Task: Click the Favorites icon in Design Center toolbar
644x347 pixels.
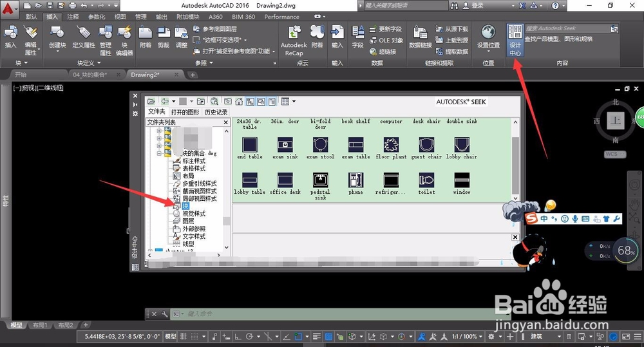Action: click(228, 102)
